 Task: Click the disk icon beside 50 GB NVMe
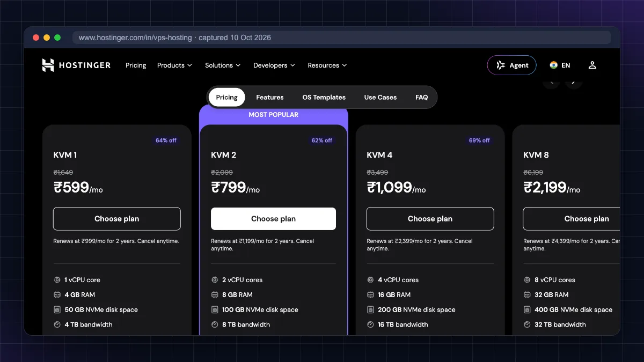[57, 310]
